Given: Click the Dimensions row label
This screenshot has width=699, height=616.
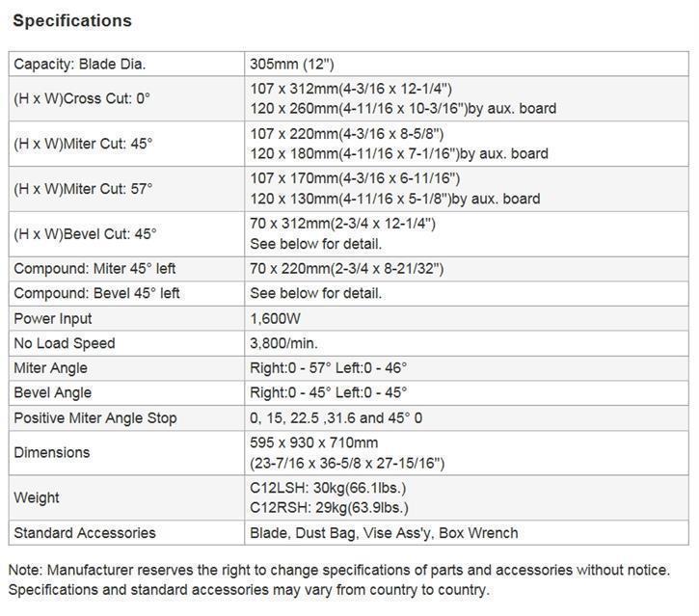Looking at the screenshot, I should [x=52, y=452].
